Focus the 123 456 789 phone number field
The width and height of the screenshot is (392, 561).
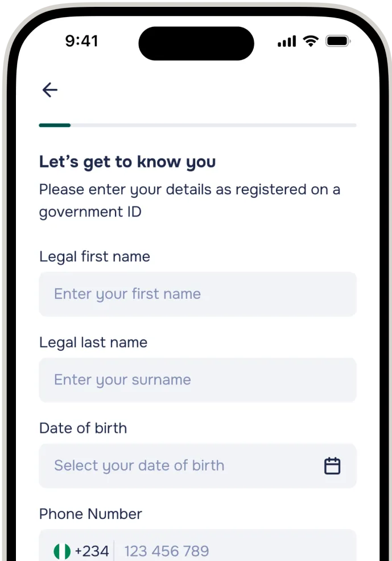pos(236,551)
